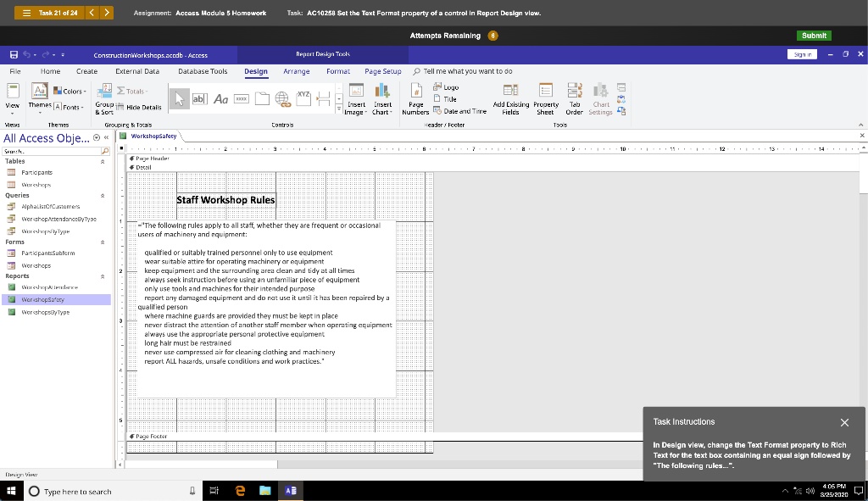Insert Page Numbers into the report
868x501 pixels.
[415, 99]
